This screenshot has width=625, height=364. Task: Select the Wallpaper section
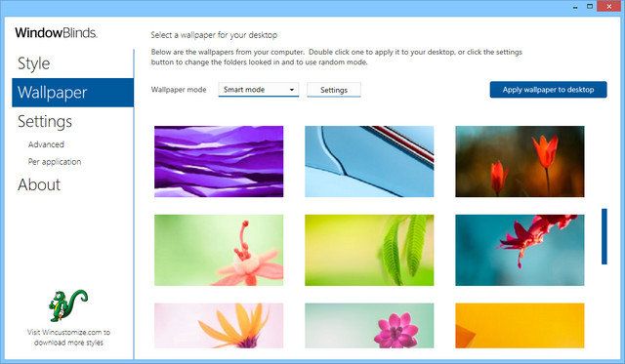point(72,93)
